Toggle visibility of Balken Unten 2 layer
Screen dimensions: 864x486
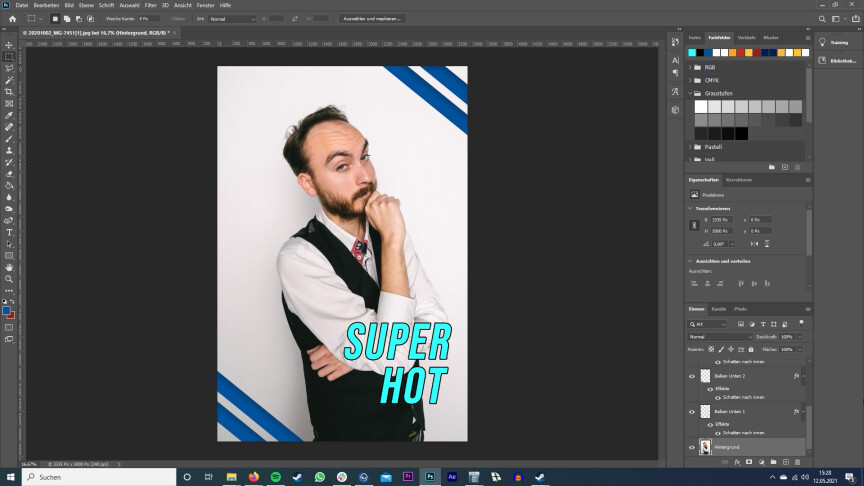(691, 376)
